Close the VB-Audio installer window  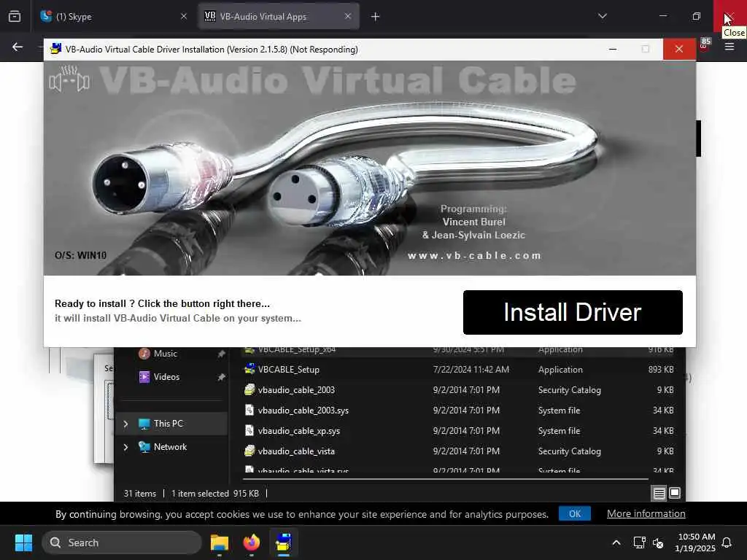pyautogui.click(x=679, y=49)
